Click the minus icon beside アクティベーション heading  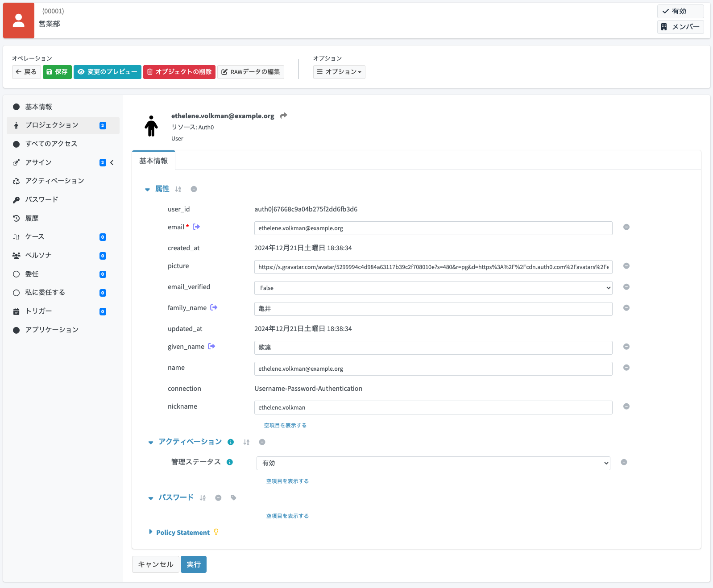[262, 442]
